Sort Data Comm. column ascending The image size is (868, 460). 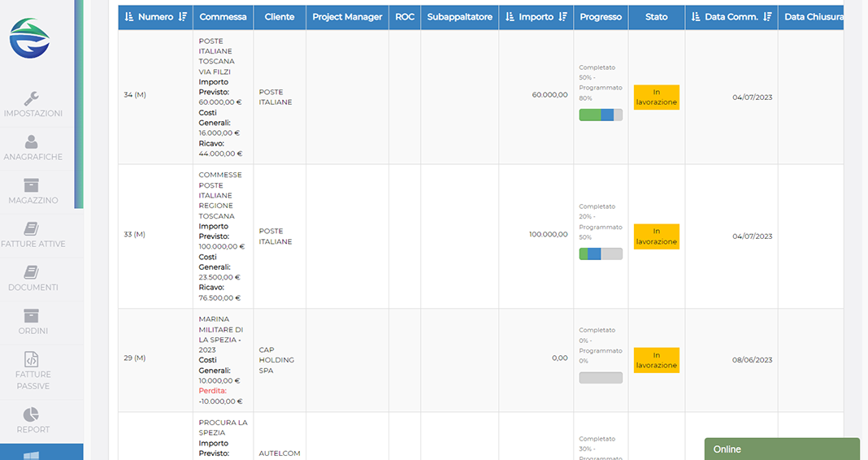click(x=696, y=17)
